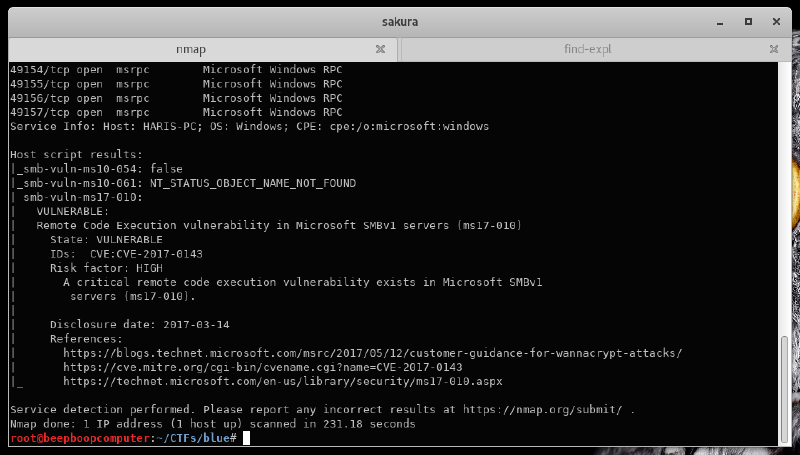Open the blogs.technet.microsoft.com wannacrypt link
The image size is (800, 455).
(372, 353)
